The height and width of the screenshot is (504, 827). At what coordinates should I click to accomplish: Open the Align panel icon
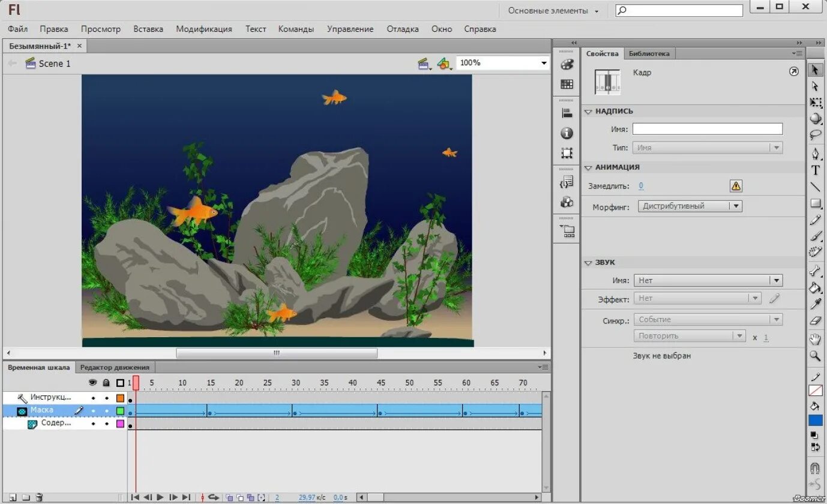567,113
